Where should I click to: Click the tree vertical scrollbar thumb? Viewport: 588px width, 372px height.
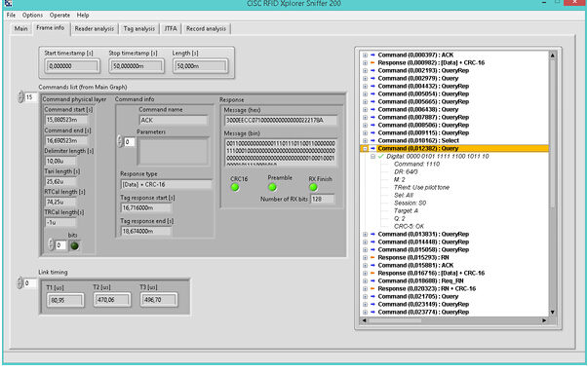pyautogui.click(x=552, y=133)
